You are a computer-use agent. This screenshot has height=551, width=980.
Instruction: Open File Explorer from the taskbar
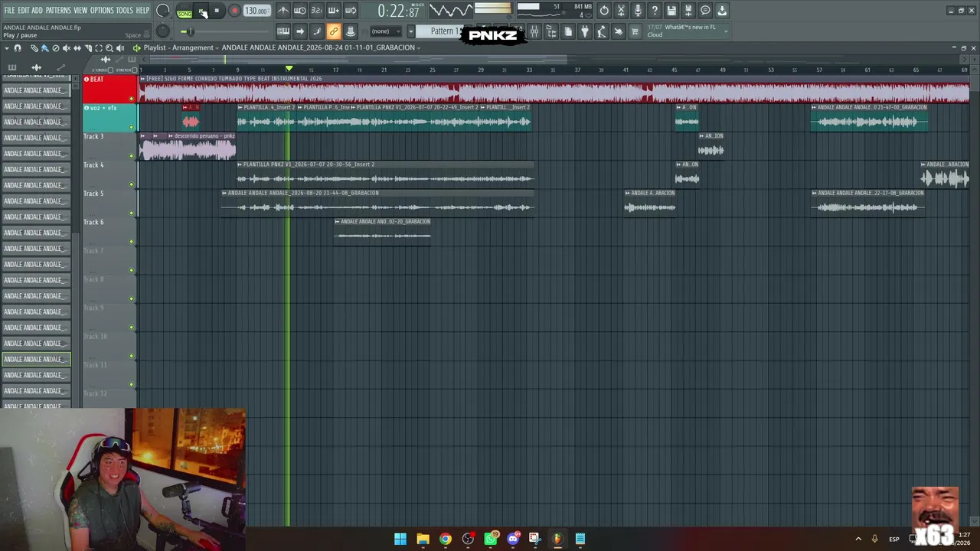pyautogui.click(x=423, y=539)
